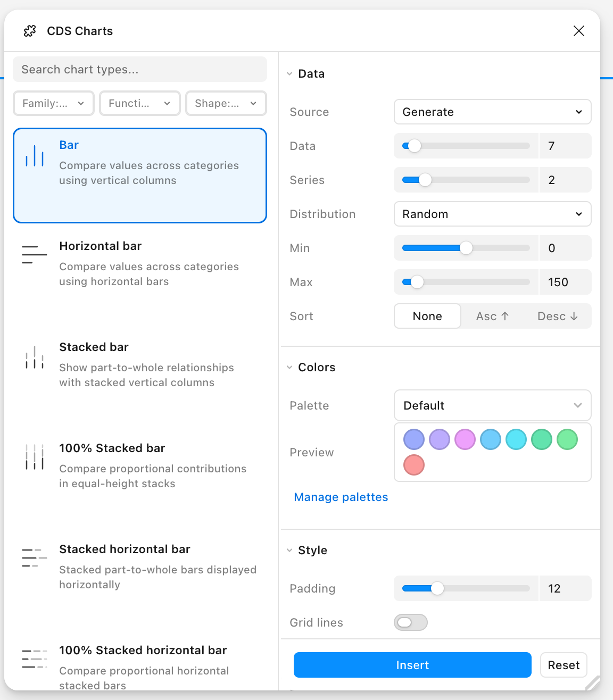613x700 pixels.
Task: Set Sort to Asc
Action: 493,316
